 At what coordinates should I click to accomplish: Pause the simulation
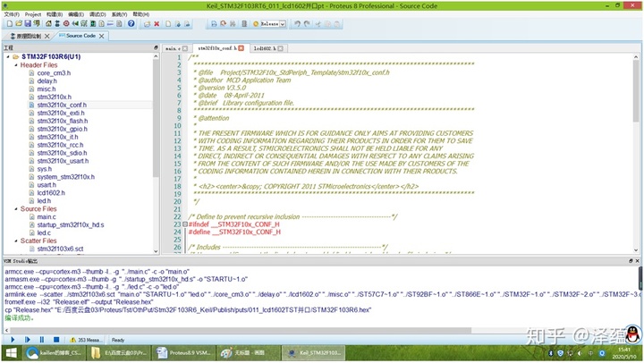point(41,340)
